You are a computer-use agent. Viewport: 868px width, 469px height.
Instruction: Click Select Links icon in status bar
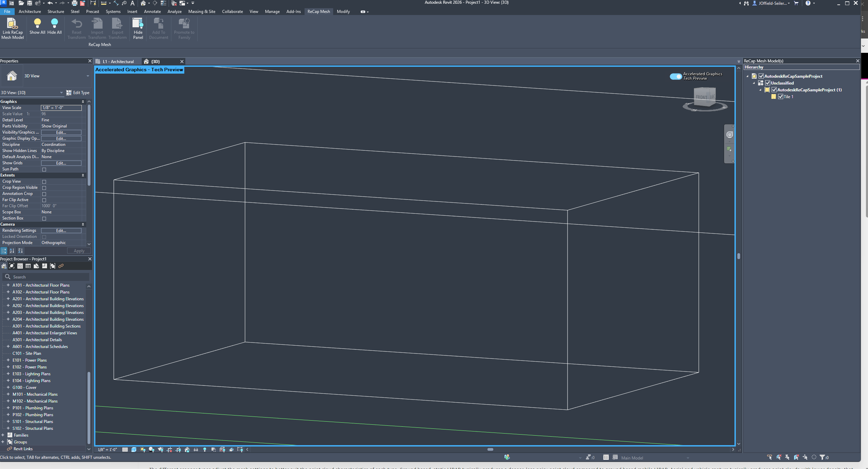tap(770, 457)
